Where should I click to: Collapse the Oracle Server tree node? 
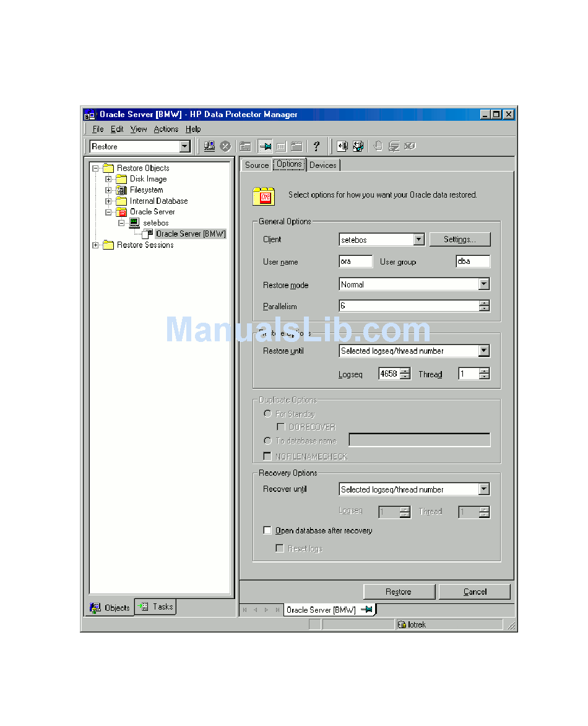click(x=108, y=212)
